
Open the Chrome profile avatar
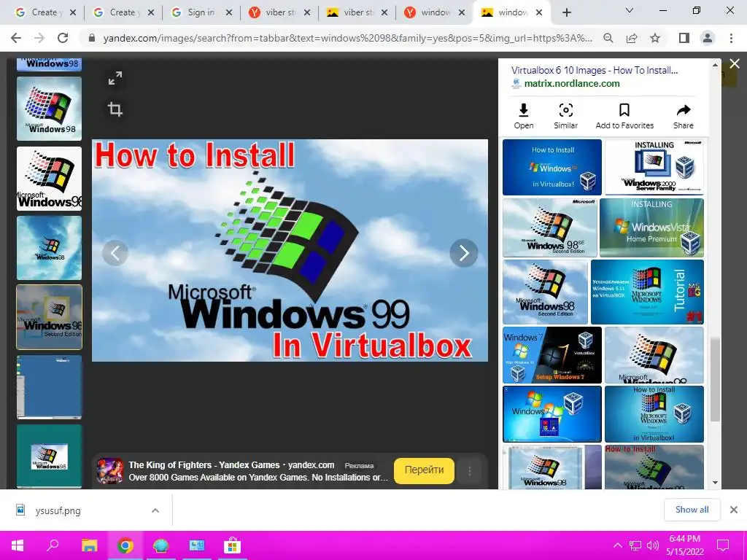tap(708, 38)
